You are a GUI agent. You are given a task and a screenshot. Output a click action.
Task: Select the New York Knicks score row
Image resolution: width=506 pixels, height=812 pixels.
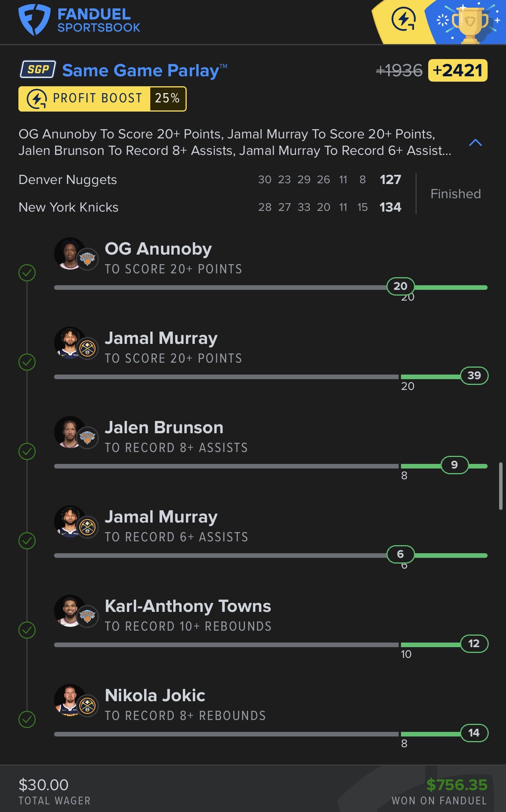click(209, 207)
